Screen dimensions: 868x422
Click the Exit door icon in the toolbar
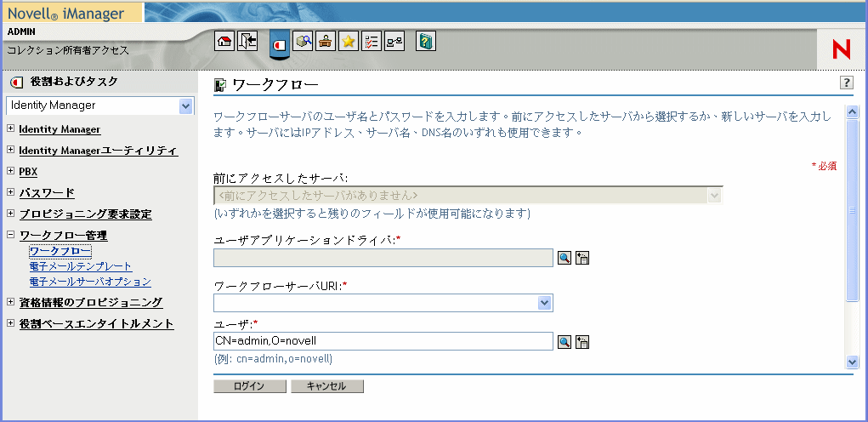(x=247, y=42)
